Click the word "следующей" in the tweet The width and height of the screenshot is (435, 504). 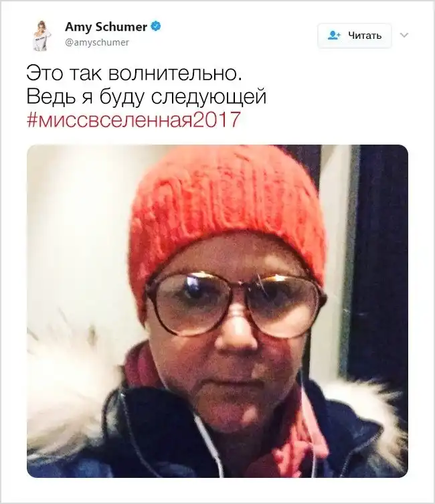tap(209, 96)
